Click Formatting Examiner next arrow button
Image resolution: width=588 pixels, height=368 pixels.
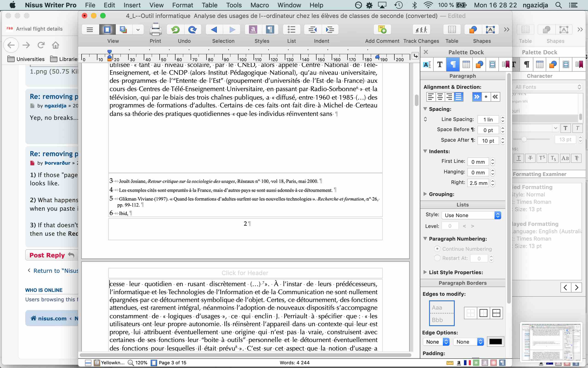pos(577,287)
